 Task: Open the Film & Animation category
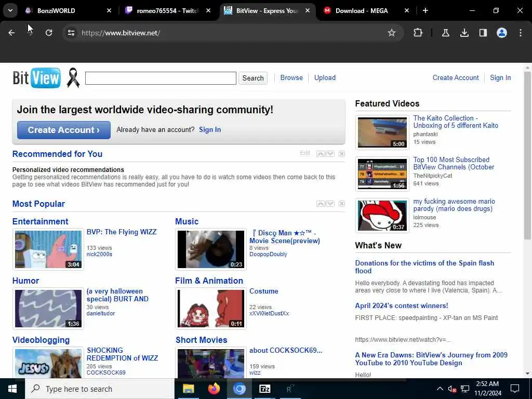tap(209, 281)
